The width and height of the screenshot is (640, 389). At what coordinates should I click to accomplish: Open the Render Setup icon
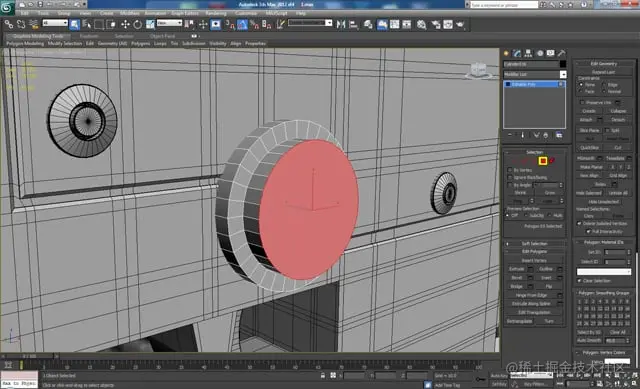pos(436,24)
